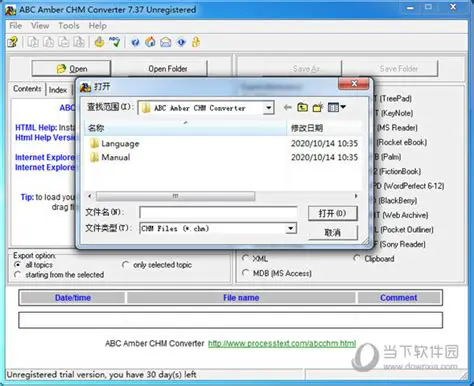Image resolution: width=474 pixels, height=386 pixels.
Task: Click the Open Folder button
Action: (x=168, y=69)
